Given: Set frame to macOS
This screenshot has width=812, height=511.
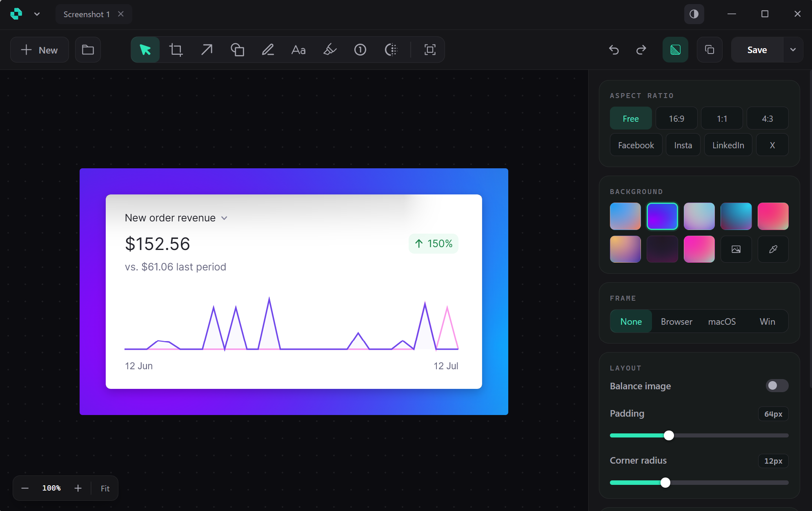Looking at the screenshot, I should (722, 321).
